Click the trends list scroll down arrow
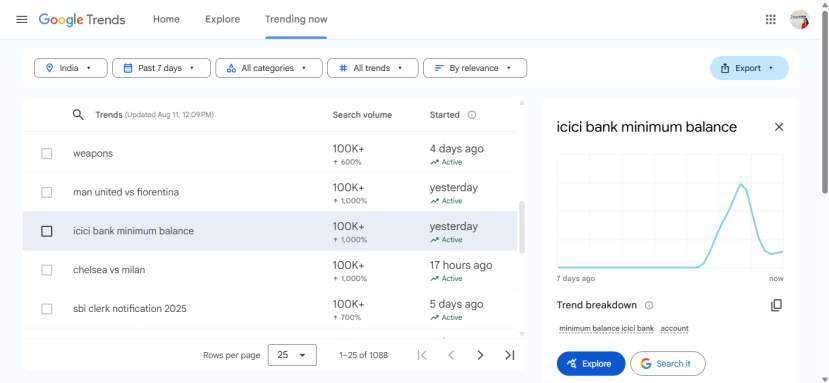The width and height of the screenshot is (829, 383). tap(522, 334)
